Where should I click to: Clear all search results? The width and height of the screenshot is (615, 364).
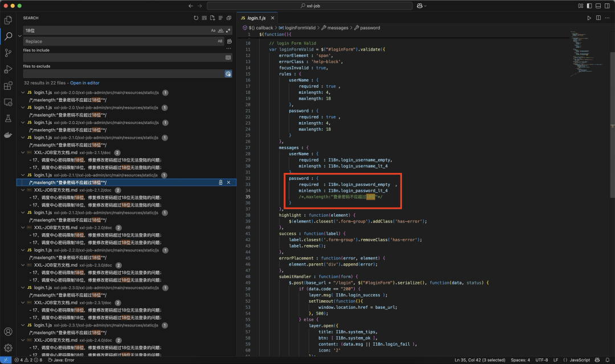pyautogui.click(x=204, y=18)
